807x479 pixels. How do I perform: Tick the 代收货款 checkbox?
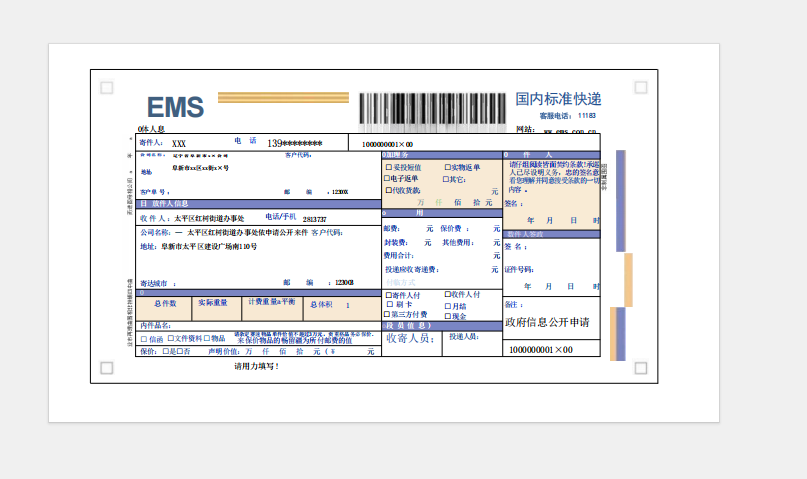click(x=389, y=190)
